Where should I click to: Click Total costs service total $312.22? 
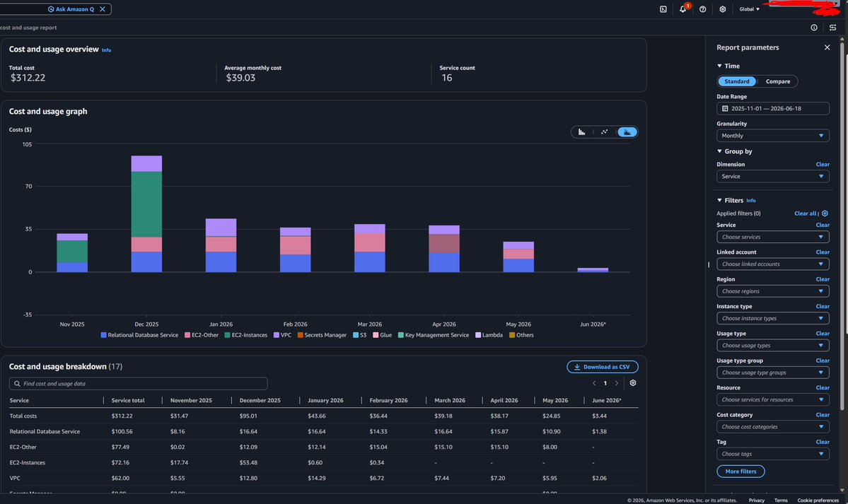click(x=122, y=416)
